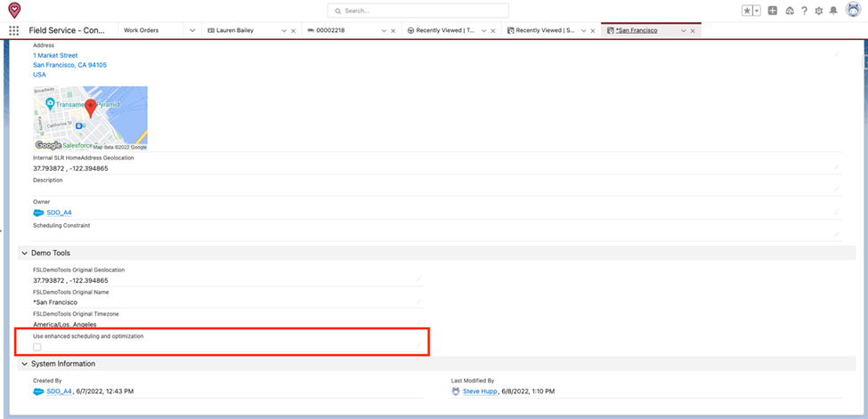This screenshot has height=419, width=868.
Task: Switch to the Lauren Bailey tab
Action: pos(235,30)
